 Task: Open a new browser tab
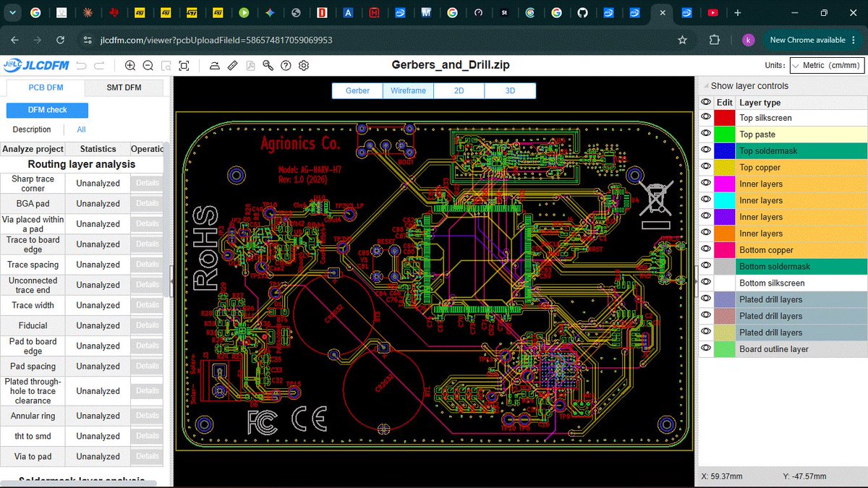tap(737, 13)
